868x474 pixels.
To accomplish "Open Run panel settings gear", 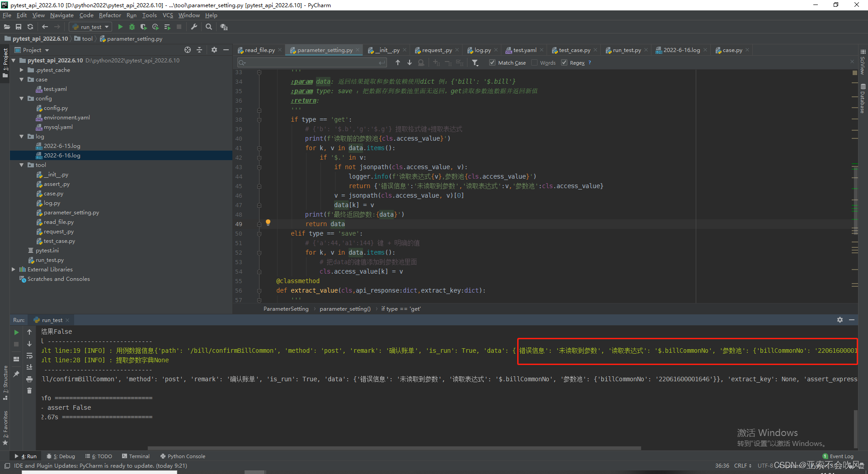I will point(840,320).
